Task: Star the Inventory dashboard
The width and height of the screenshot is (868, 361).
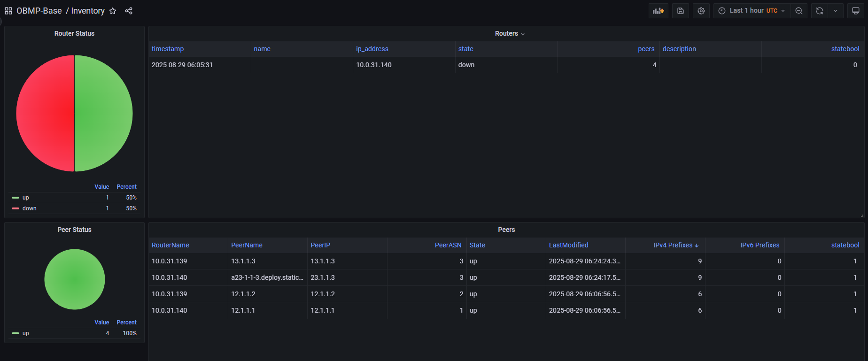Action: 113,11
